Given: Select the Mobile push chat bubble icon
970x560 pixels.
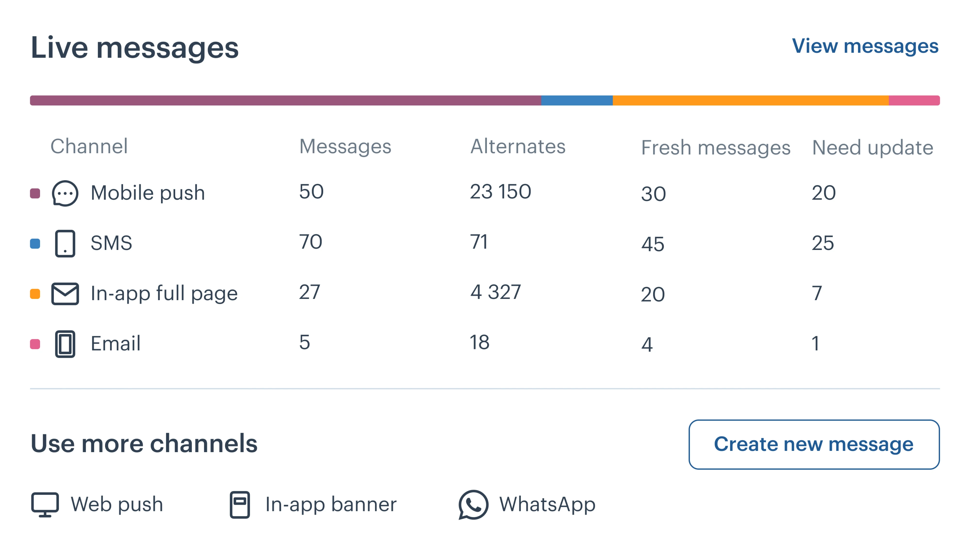Looking at the screenshot, I should pos(65,193).
